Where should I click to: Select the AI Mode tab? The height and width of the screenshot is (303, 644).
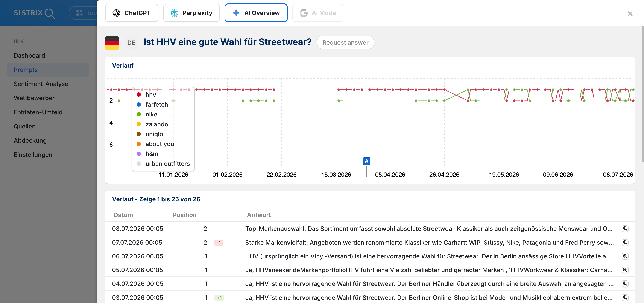click(317, 13)
